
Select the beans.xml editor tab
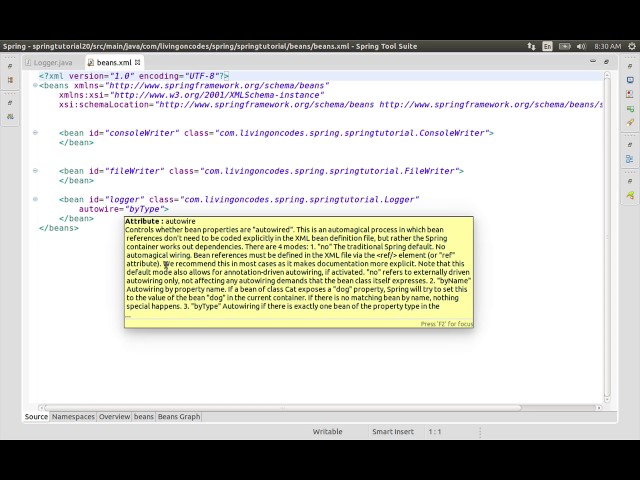tap(114, 62)
